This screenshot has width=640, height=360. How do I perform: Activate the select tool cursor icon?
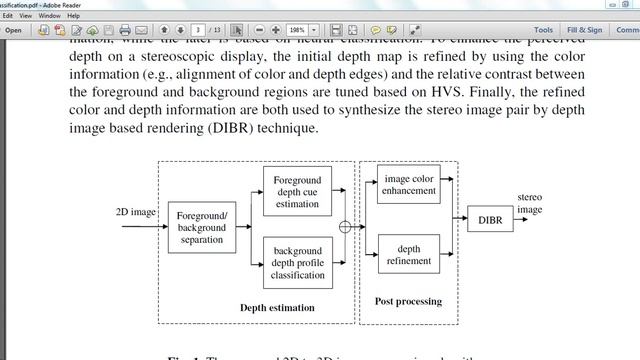pos(236,30)
